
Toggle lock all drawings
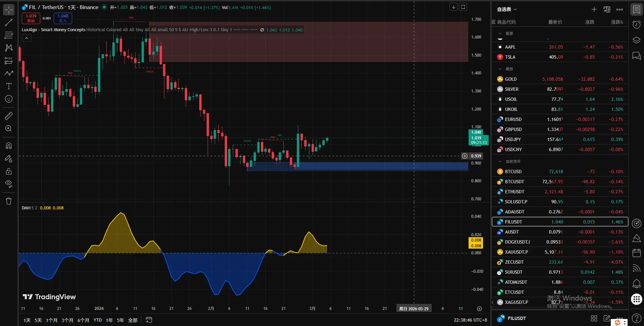point(9,171)
